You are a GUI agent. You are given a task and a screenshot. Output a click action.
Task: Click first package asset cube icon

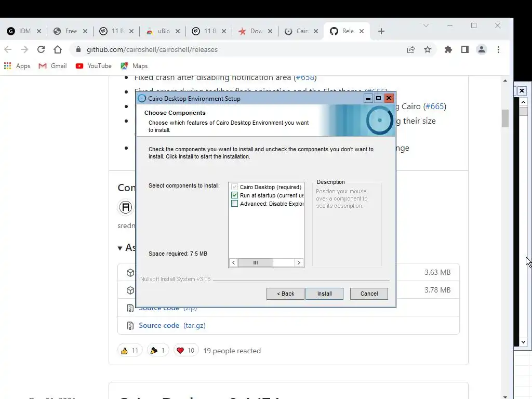pyautogui.click(x=130, y=273)
